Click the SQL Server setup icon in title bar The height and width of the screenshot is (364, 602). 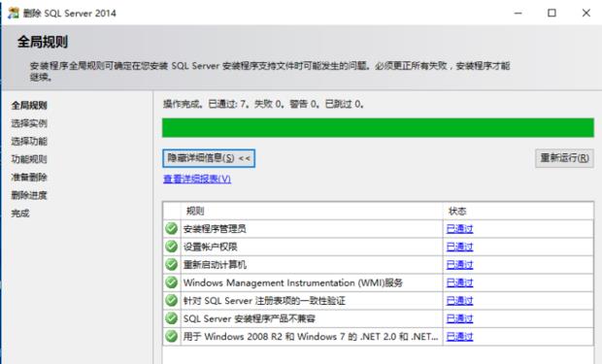pyautogui.click(x=14, y=13)
